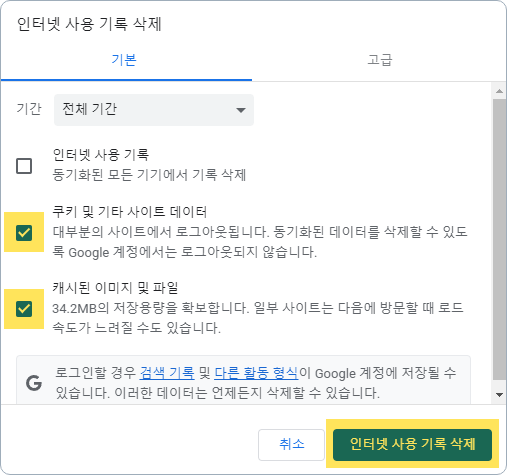Click the 인터넷 사용 기록 option label
This screenshot has width=507, height=475.
click(x=101, y=154)
